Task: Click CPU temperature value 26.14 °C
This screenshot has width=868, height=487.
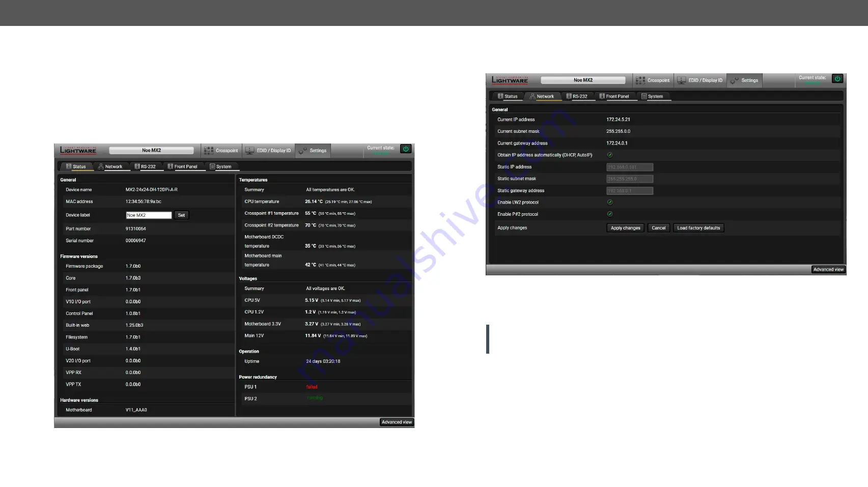Action: [x=314, y=202]
